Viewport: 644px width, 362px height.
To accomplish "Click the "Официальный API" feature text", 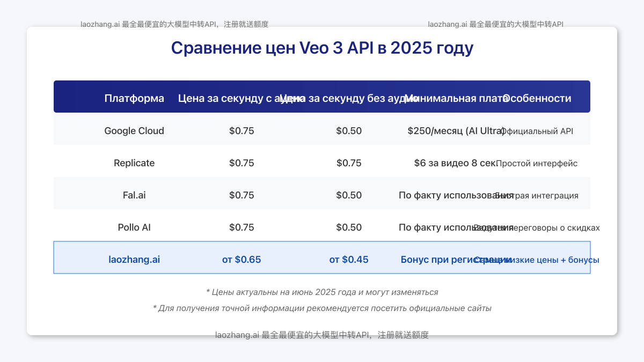I will tap(537, 131).
